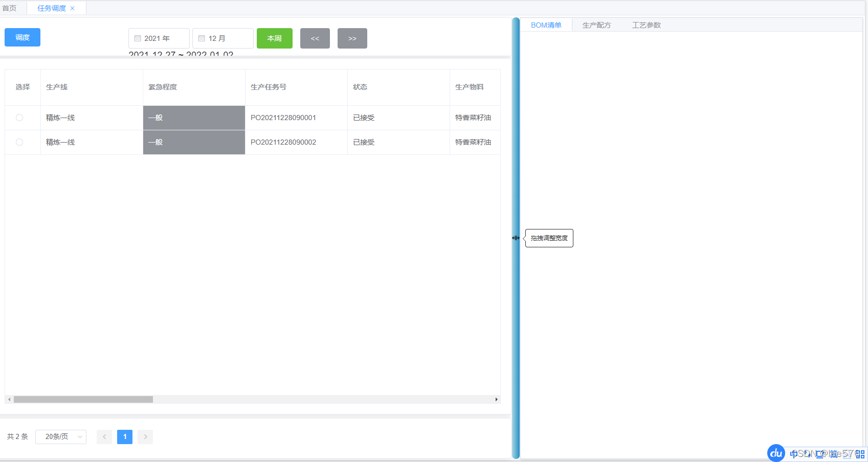Select radio for task PO20211228090001
Viewport: 868px width, 462px height.
(19, 118)
